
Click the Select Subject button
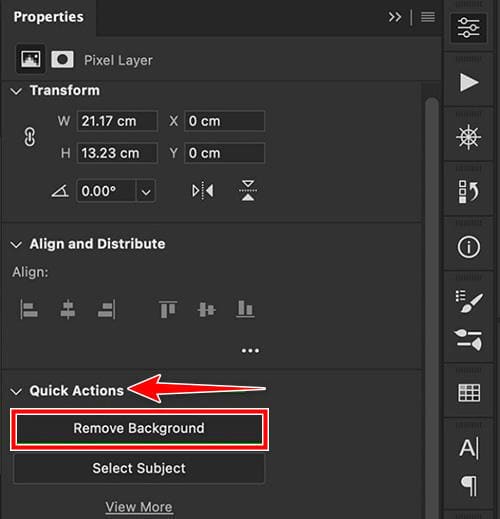[139, 468]
